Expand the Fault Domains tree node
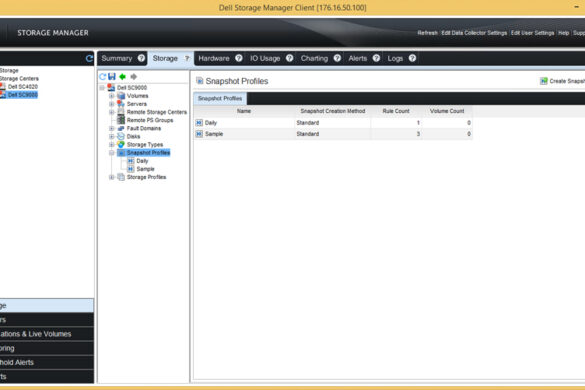This screenshot has width=585, height=390. pyautogui.click(x=112, y=128)
